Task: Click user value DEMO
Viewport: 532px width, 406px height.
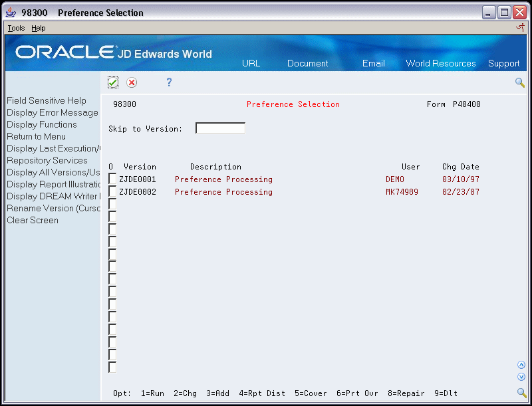Action: pyautogui.click(x=395, y=179)
